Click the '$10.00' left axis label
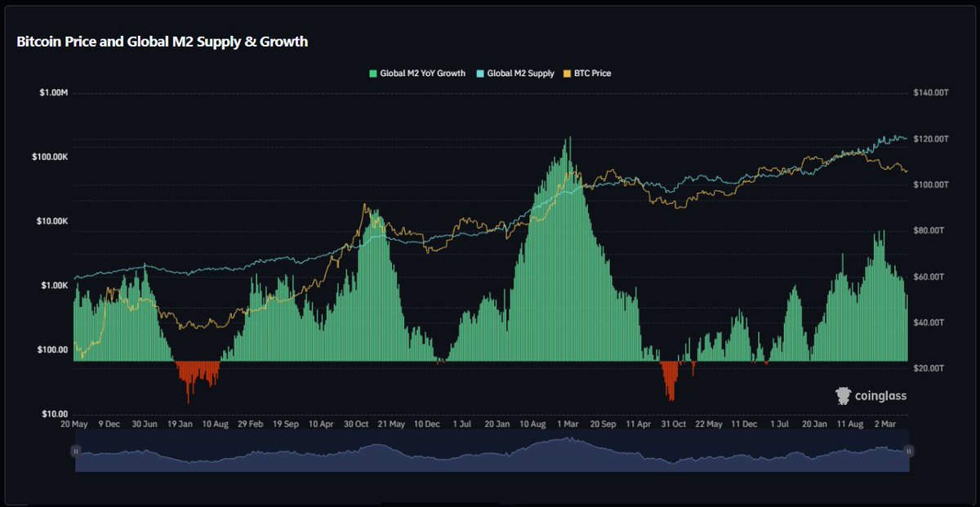 tap(55, 414)
